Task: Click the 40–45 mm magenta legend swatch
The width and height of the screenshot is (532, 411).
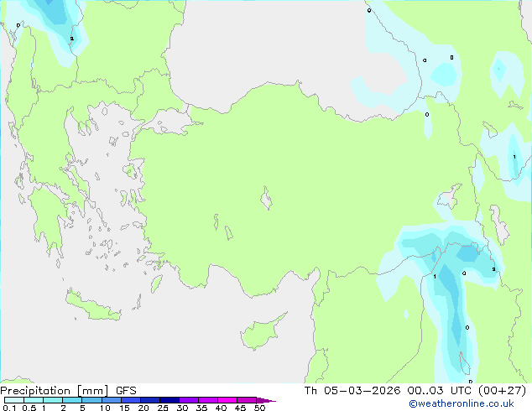Action: point(227,400)
